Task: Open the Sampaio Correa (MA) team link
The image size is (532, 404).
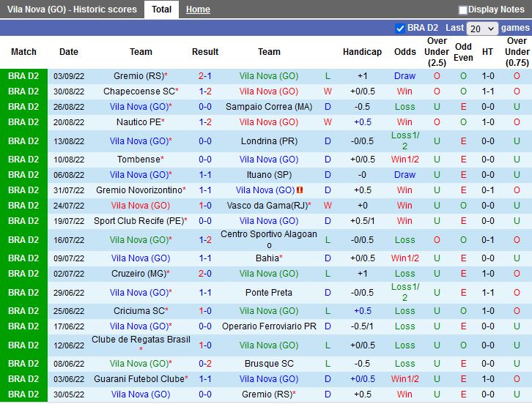Action: click(269, 107)
